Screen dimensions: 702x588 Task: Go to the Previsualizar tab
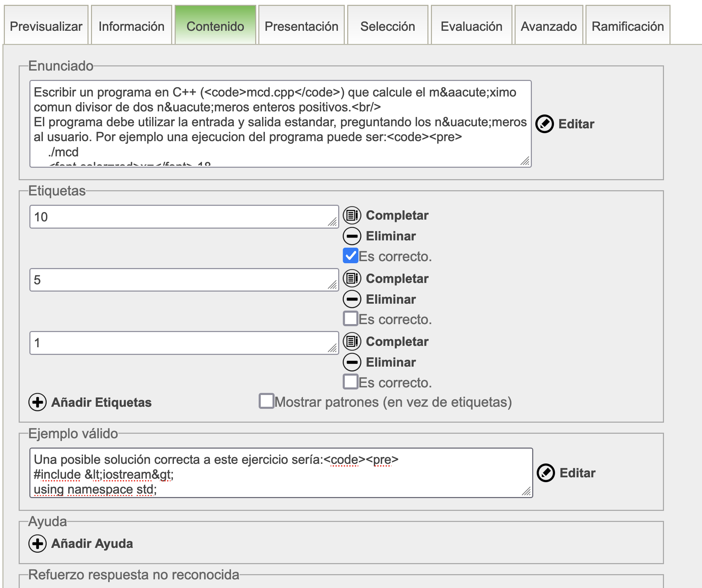pyautogui.click(x=46, y=26)
